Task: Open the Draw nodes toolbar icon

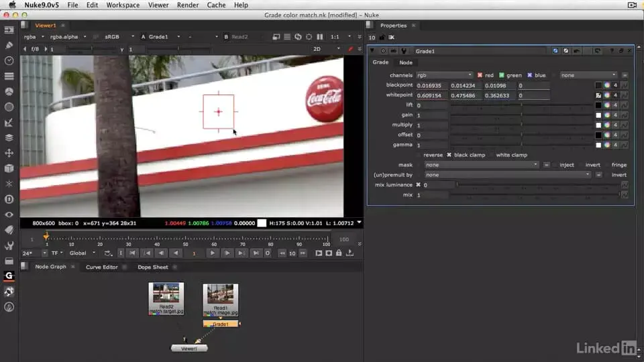Action: tap(9, 45)
